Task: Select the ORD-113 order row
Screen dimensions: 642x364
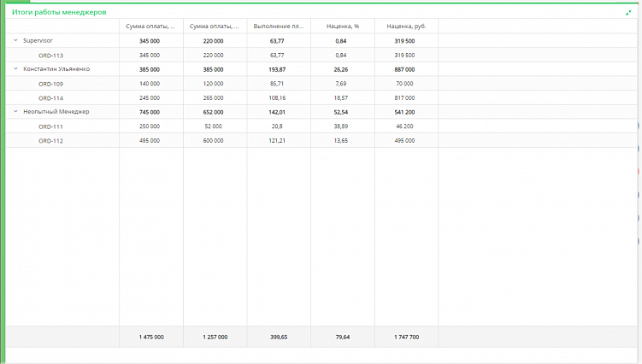Action: [51, 55]
